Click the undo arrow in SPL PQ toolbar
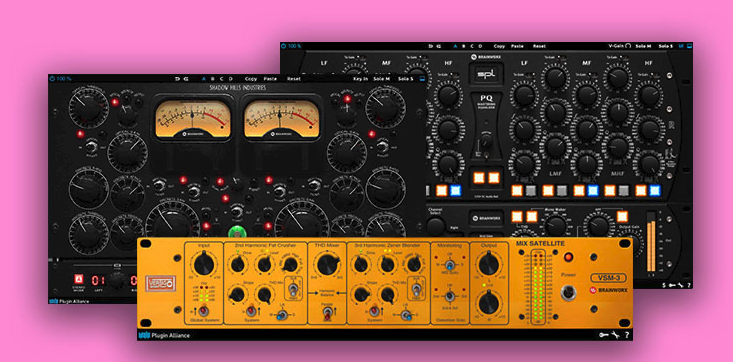733x362 pixels. pyautogui.click(x=431, y=46)
